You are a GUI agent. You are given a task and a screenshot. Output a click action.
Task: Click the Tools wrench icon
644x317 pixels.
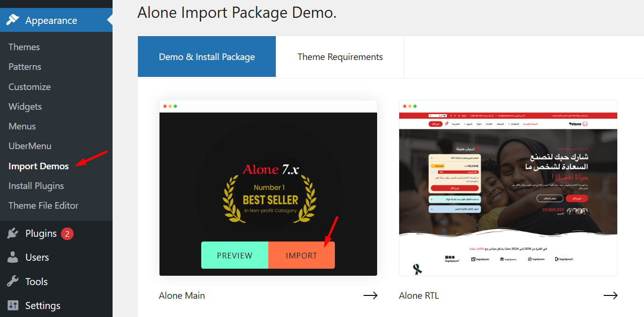(13, 281)
